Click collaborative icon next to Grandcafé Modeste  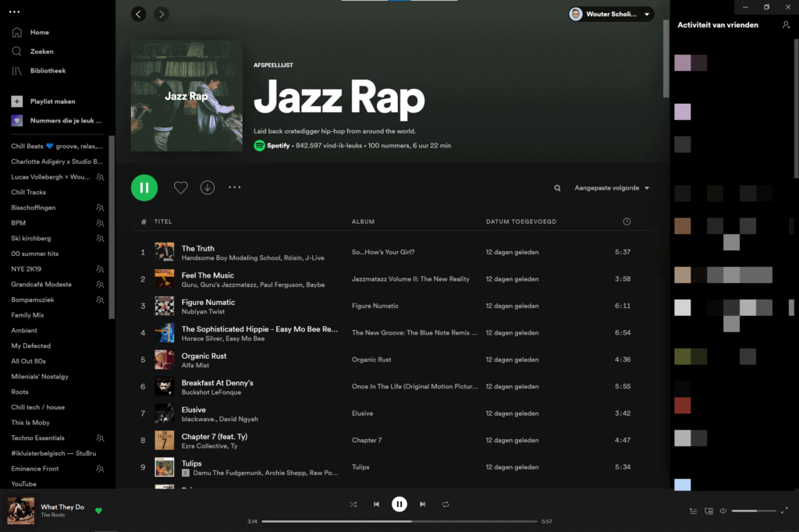pos(100,285)
